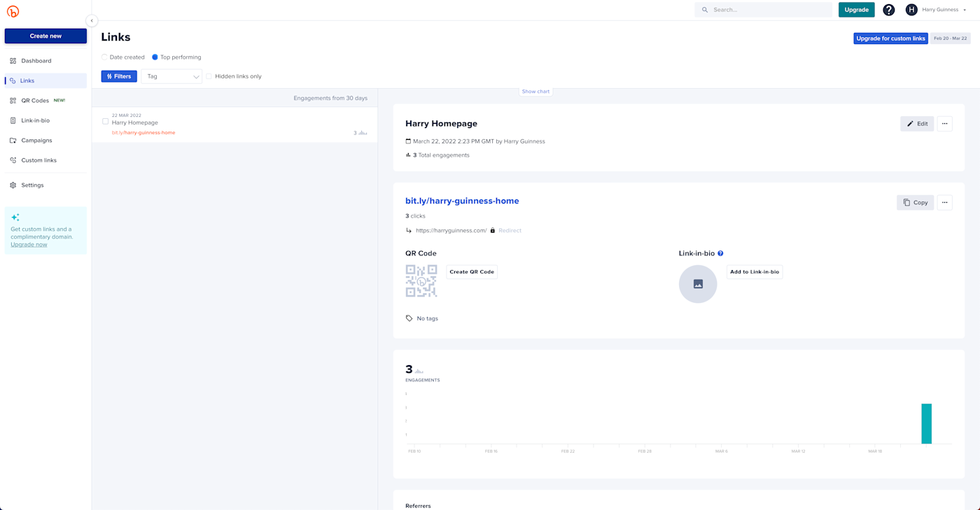Viewport: 980px width, 510px height.
Task: Click the calendar icon by creation date
Action: tap(408, 141)
